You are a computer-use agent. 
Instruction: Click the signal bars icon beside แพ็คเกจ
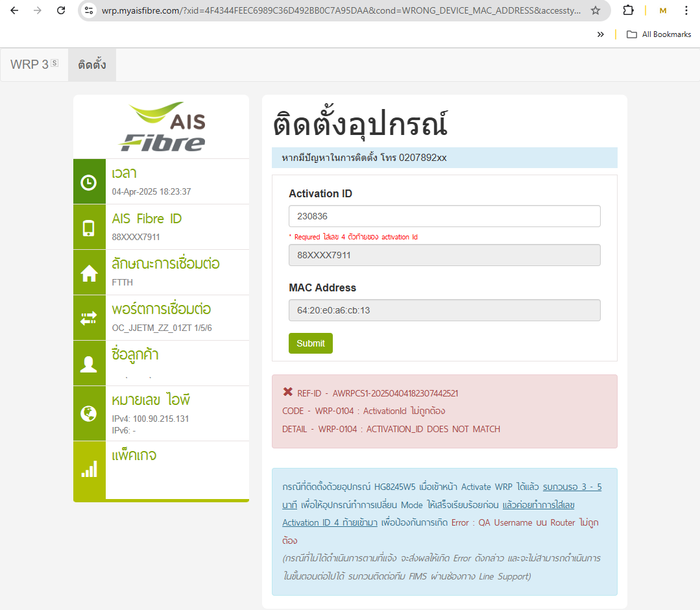(x=89, y=469)
